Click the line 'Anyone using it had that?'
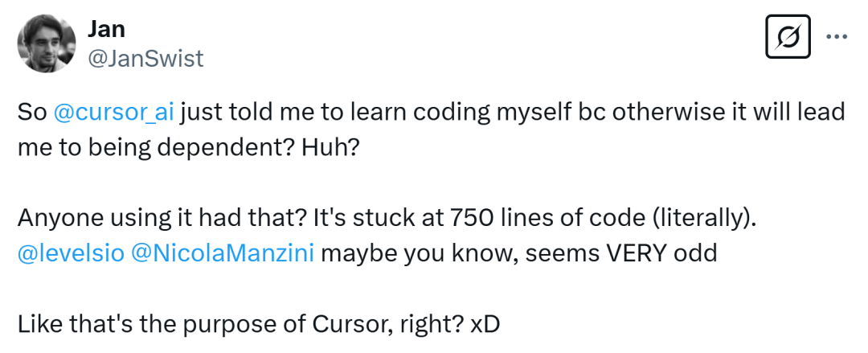The image size is (868, 353). 162,219
